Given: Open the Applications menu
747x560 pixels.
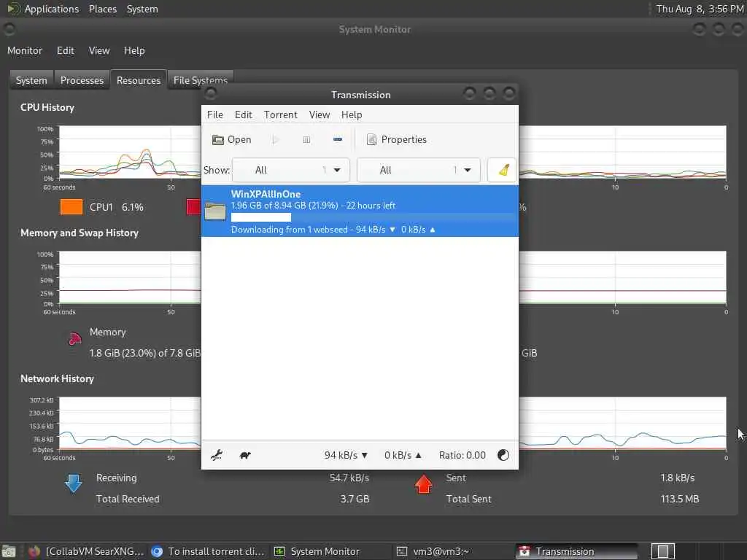Looking at the screenshot, I should click(43, 9).
